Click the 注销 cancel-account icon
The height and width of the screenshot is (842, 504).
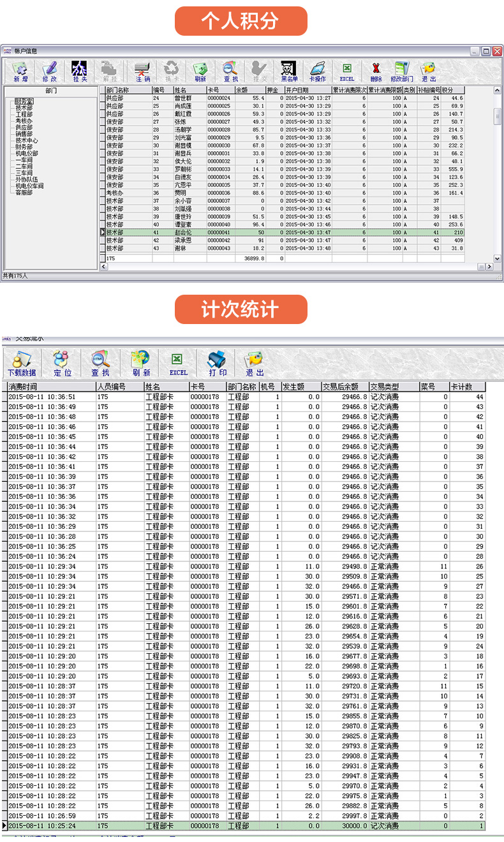point(142,71)
